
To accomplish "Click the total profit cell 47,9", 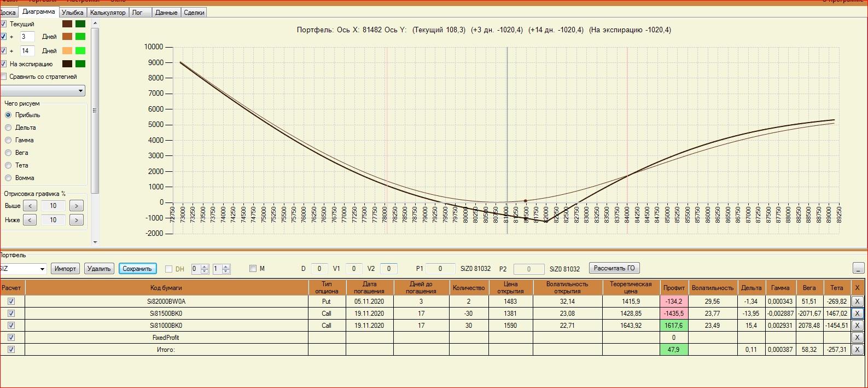I will pos(674,350).
